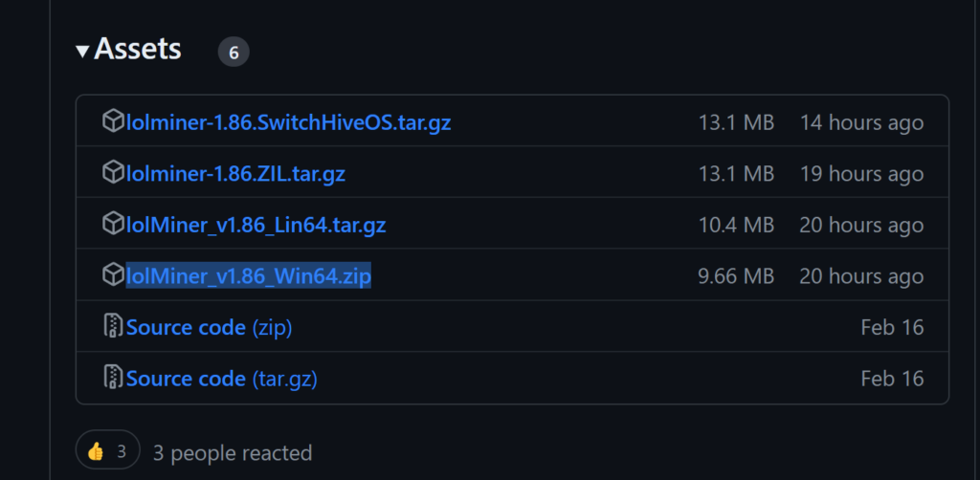Collapse the Assets section triangle
This screenshot has width=980, height=480.
pos(82,51)
